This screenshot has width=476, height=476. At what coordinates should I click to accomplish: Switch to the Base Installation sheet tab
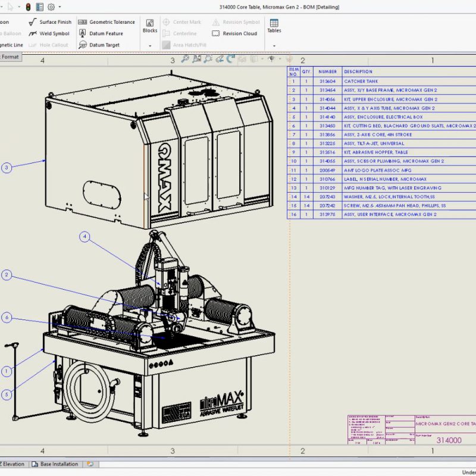pyautogui.click(x=55, y=464)
